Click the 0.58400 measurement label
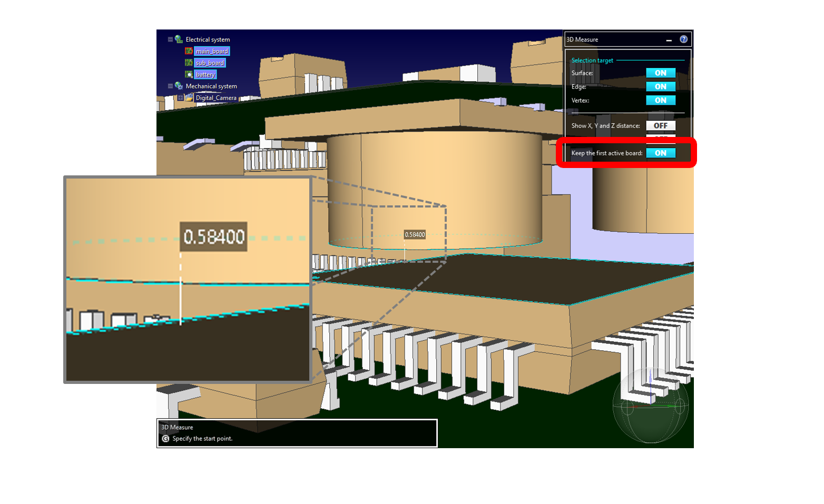The image size is (824, 504). [x=415, y=235]
